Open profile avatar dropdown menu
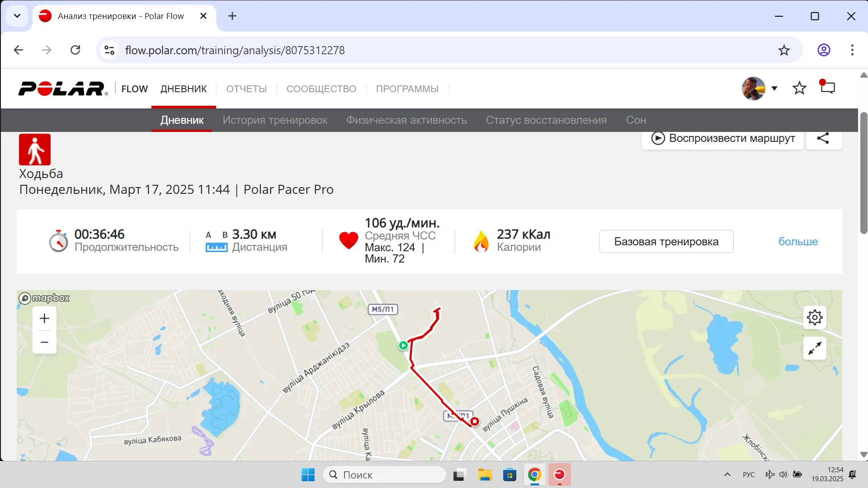 (x=759, y=89)
